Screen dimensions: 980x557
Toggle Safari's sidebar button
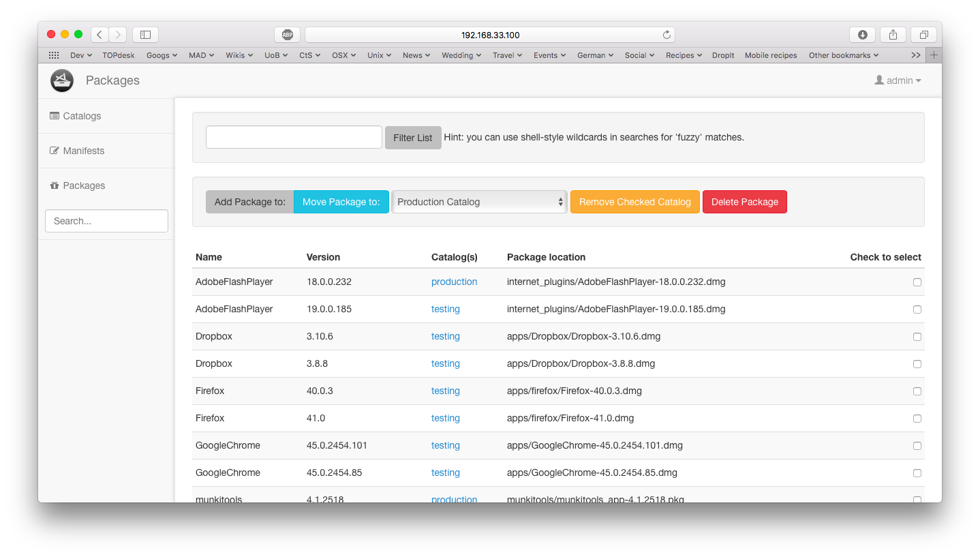pos(145,35)
